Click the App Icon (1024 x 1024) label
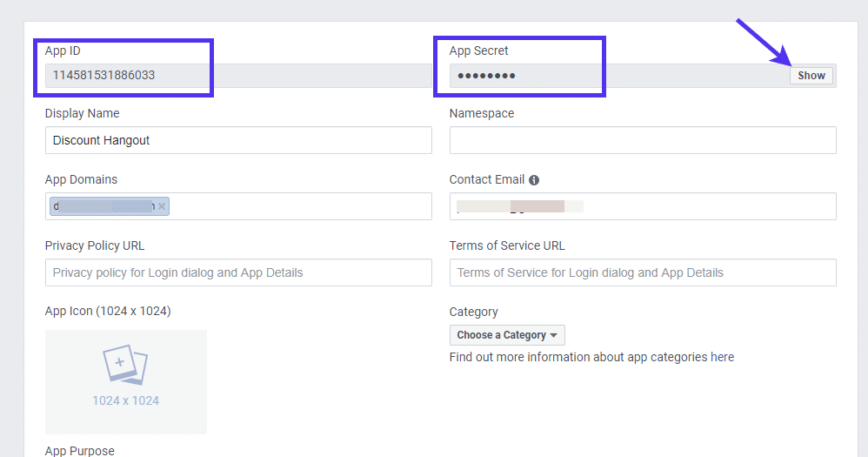Screen dimensions: 868x457 (x=107, y=311)
